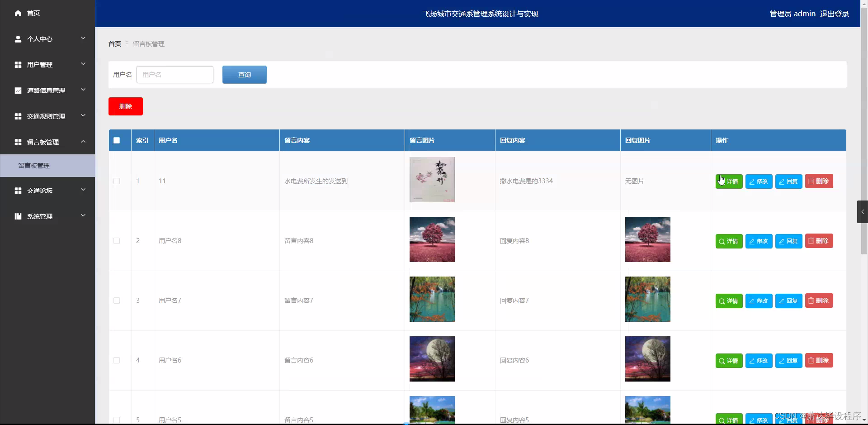Open the 留言图片 red tree thumbnail for 用户名8

[x=432, y=239]
